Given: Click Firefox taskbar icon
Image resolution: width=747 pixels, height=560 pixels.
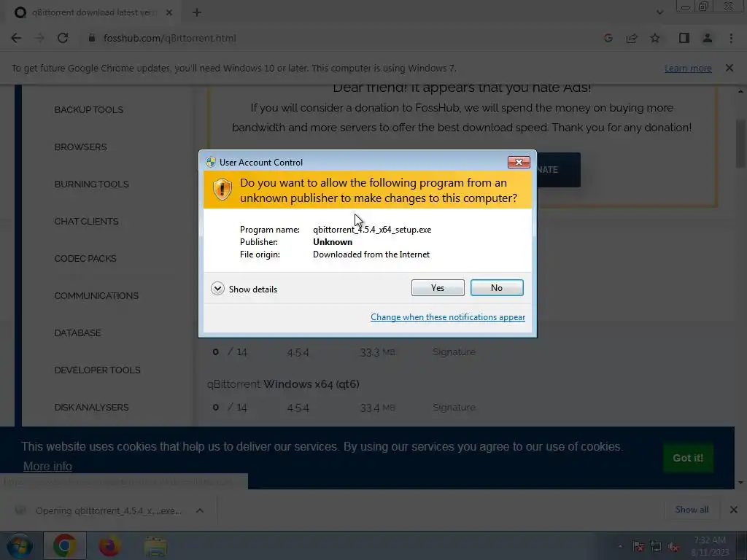Looking at the screenshot, I should point(109,545).
